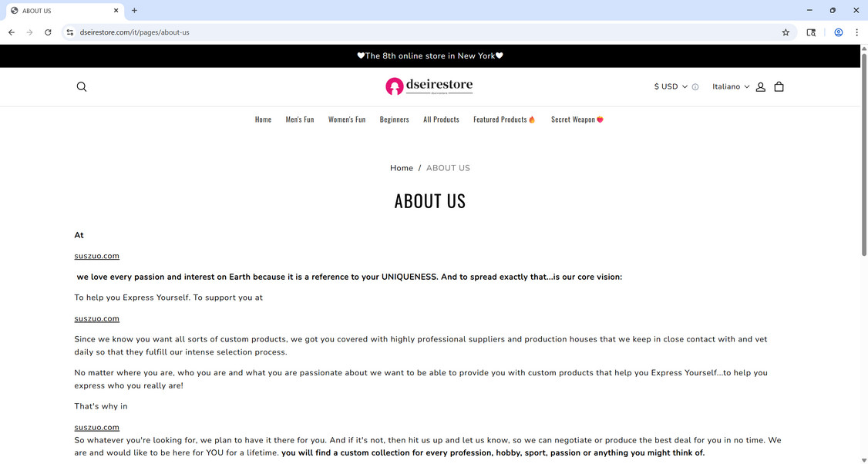
Task: Open the Chrome profile icon
Action: (x=839, y=32)
